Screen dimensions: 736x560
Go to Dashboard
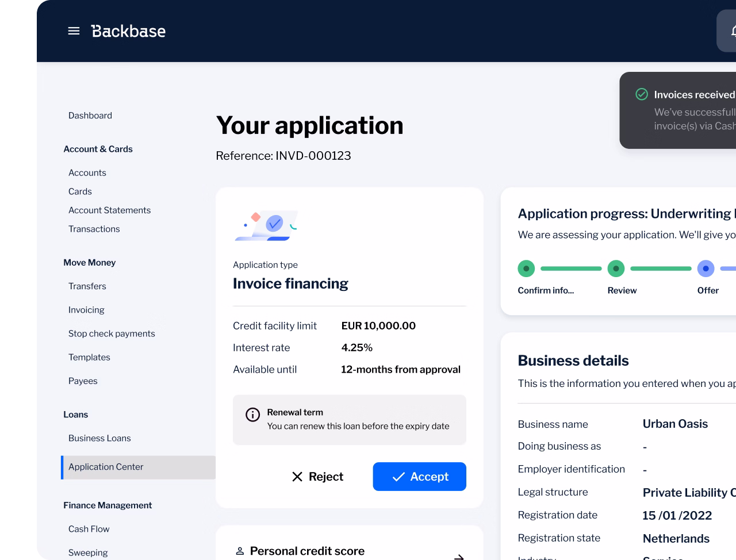[x=90, y=116]
